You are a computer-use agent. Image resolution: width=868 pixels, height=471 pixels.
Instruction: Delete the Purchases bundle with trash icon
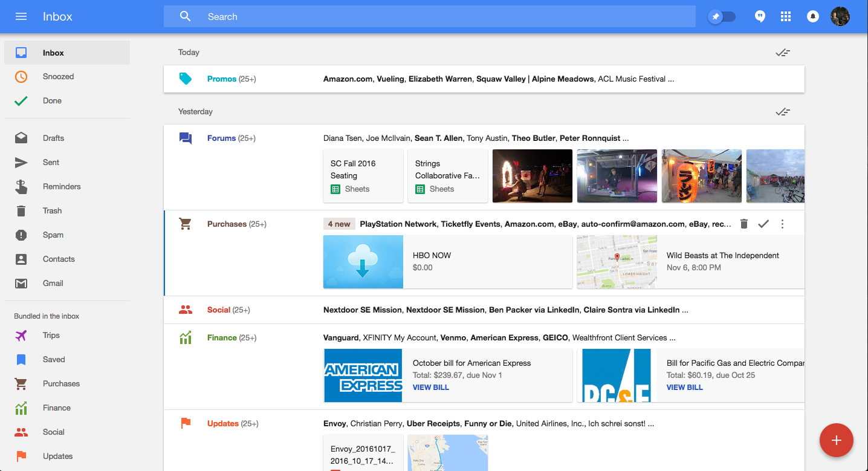pyautogui.click(x=744, y=224)
